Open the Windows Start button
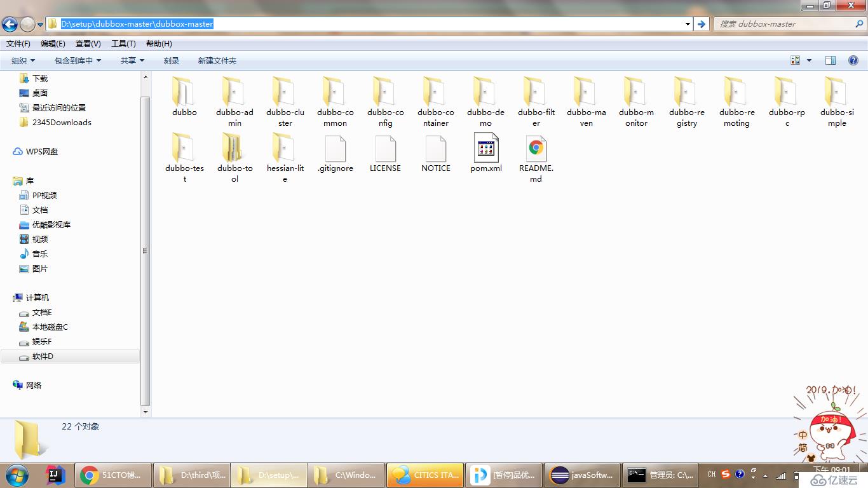868x488 pixels. (x=17, y=475)
